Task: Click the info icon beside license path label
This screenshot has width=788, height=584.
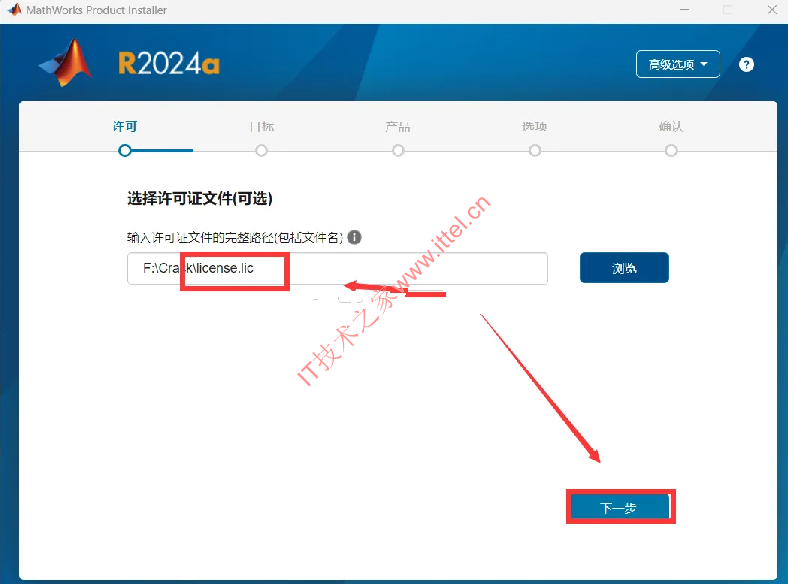Action: click(354, 237)
